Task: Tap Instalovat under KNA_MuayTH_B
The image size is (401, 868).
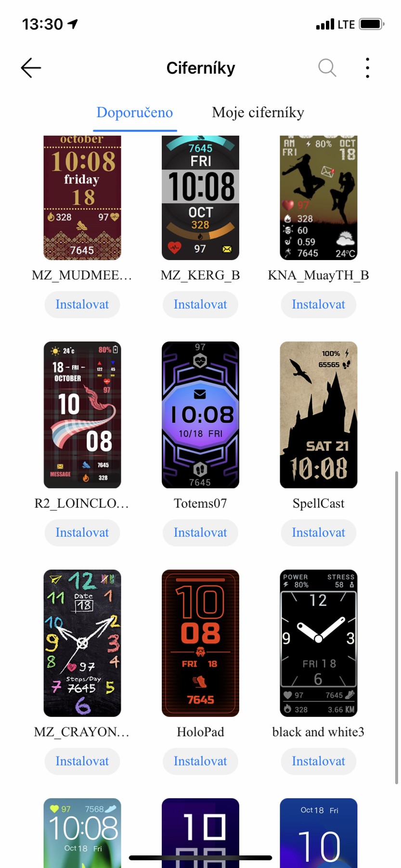Action: [x=319, y=304]
